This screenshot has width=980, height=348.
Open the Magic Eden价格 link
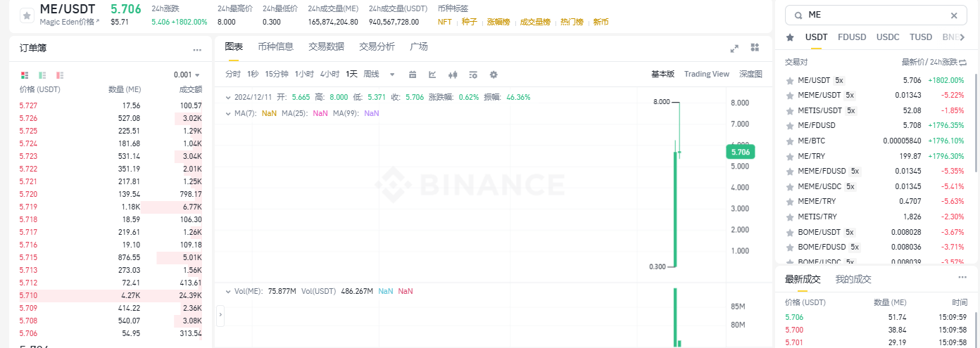point(70,22)
